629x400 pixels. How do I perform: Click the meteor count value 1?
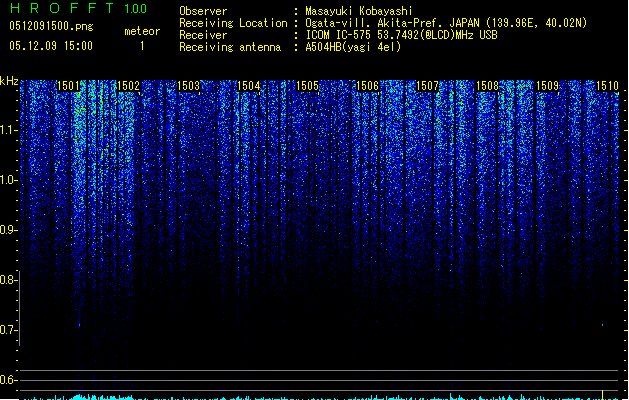[142, 46]
